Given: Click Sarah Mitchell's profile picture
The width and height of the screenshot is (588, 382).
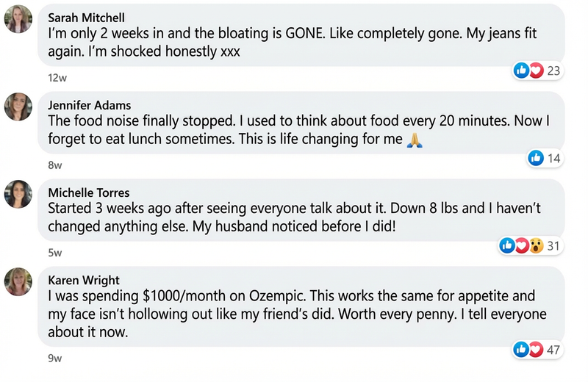Looking at the screenshot, I should point(18,19).
